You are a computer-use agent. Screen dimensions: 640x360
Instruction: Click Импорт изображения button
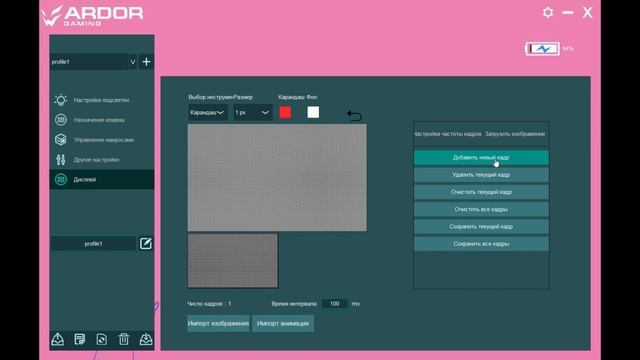[218, 323]
